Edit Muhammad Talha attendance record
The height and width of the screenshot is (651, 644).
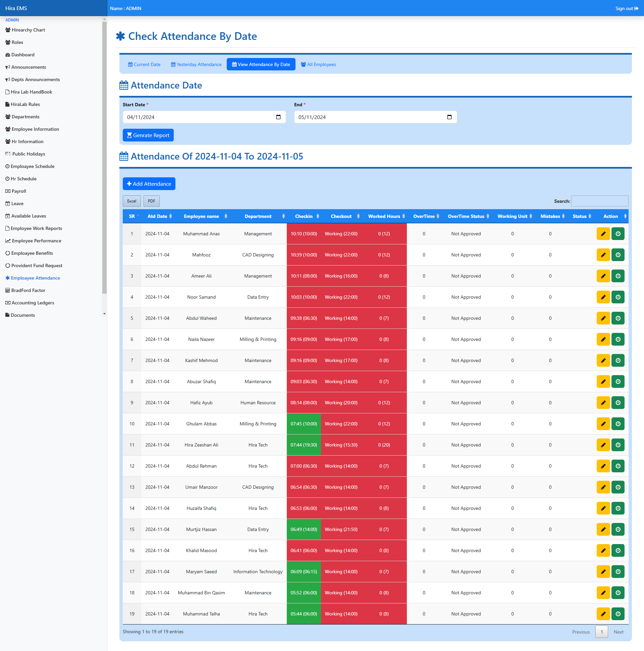click(x=603, y=614)
